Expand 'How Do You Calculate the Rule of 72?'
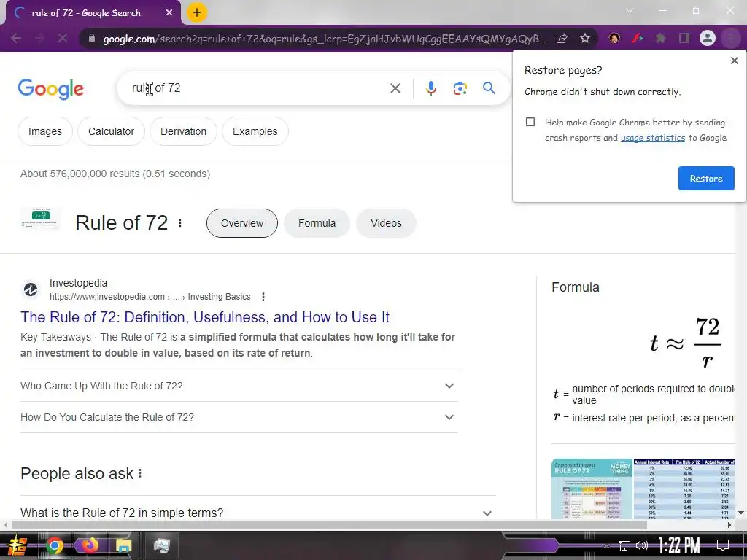This screenshot has height=560, width=747. pos(239,417)
